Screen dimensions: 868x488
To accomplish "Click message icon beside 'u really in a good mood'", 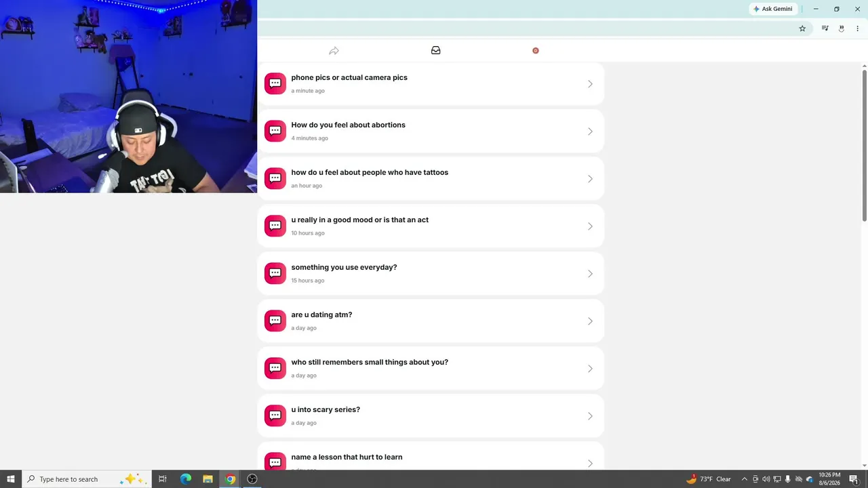I will pos(275,226).
